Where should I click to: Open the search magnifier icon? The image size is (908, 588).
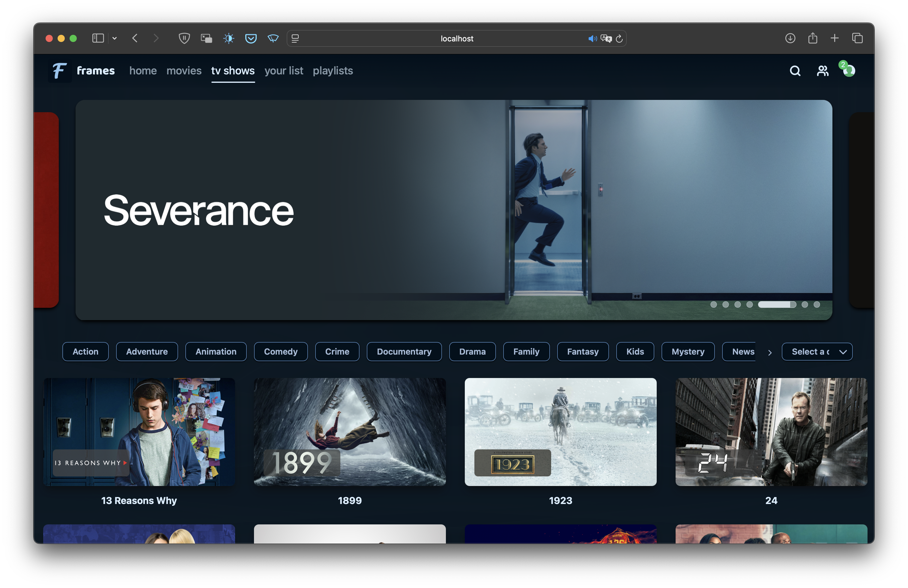point(795,71)
